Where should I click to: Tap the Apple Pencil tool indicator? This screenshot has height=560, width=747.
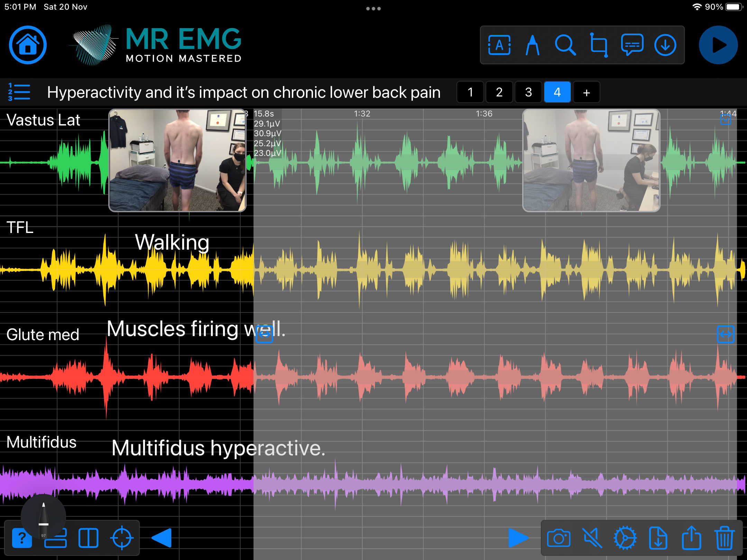[43, 517]
